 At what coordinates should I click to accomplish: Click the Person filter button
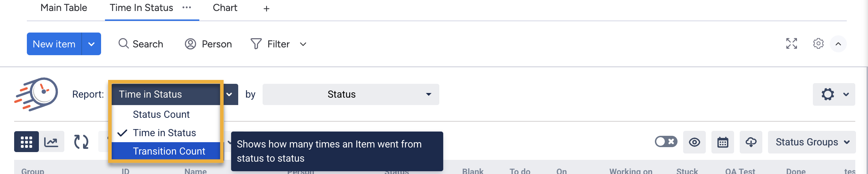[x=209, y=44]
